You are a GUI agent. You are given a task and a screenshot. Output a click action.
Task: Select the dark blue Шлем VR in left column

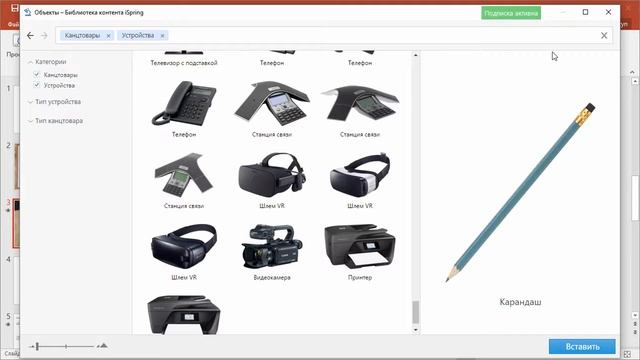point(184,246)
